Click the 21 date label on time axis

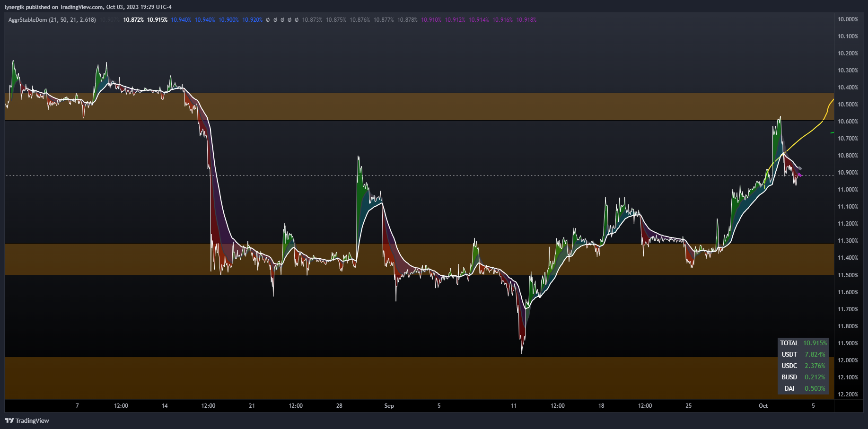click(252, 406)
